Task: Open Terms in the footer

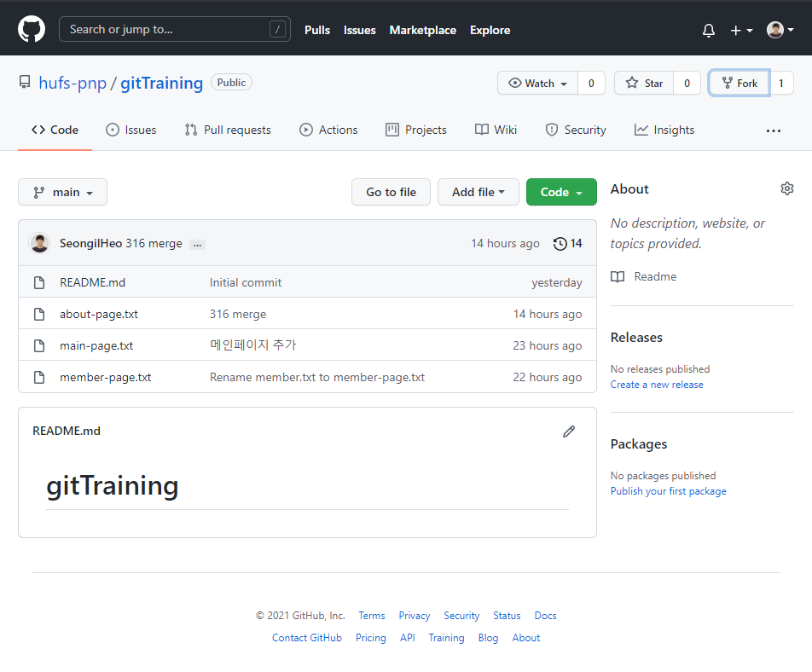Action: coord(371,616)
